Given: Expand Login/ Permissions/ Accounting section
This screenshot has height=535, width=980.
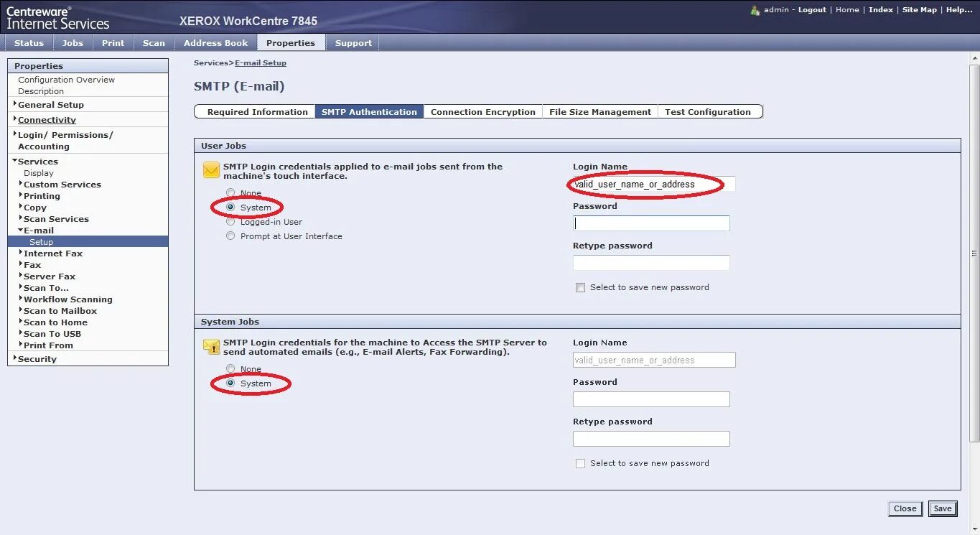Looking at the screenshot, I should point(15,134).
